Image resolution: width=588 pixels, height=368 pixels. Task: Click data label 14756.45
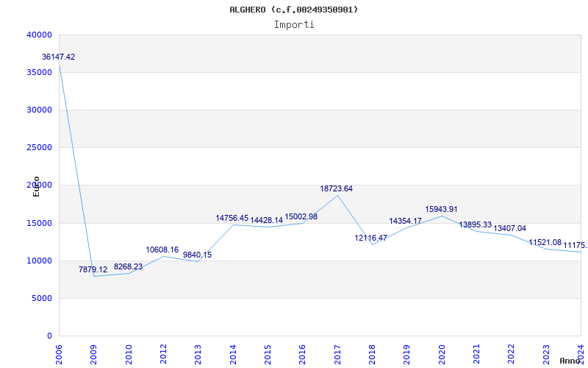point(232,218)
